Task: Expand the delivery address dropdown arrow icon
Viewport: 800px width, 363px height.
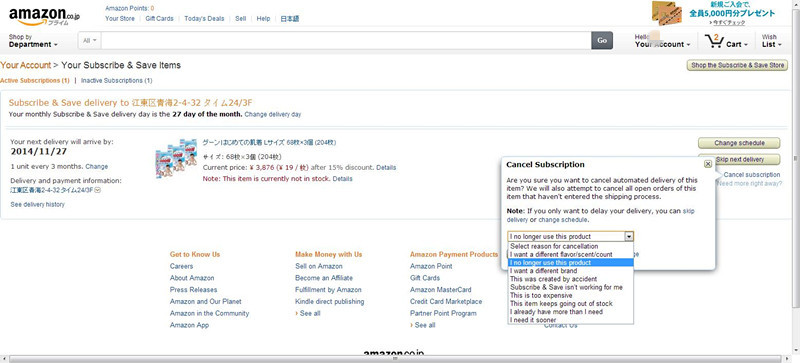Action: pos(98,190)
